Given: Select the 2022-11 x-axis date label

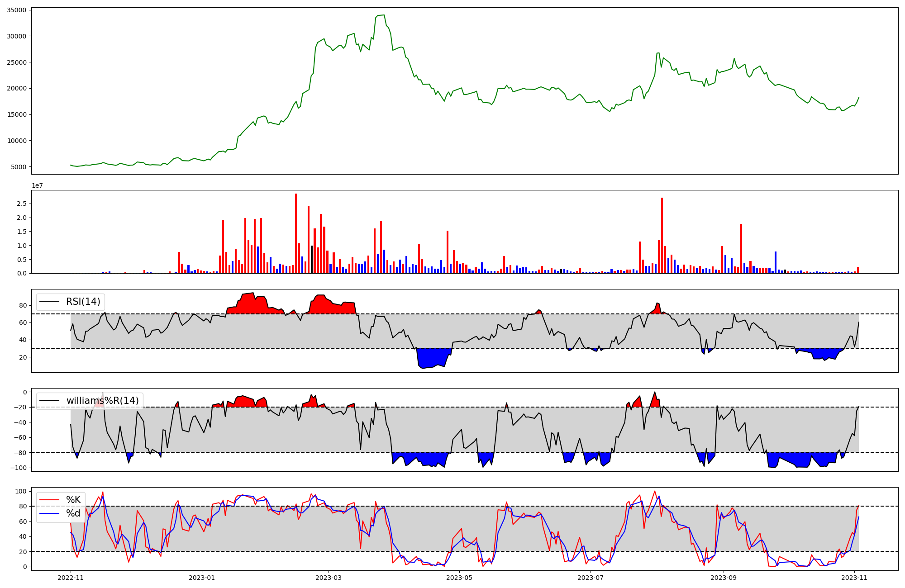Looking at the screenshot, I should (71, 578).
